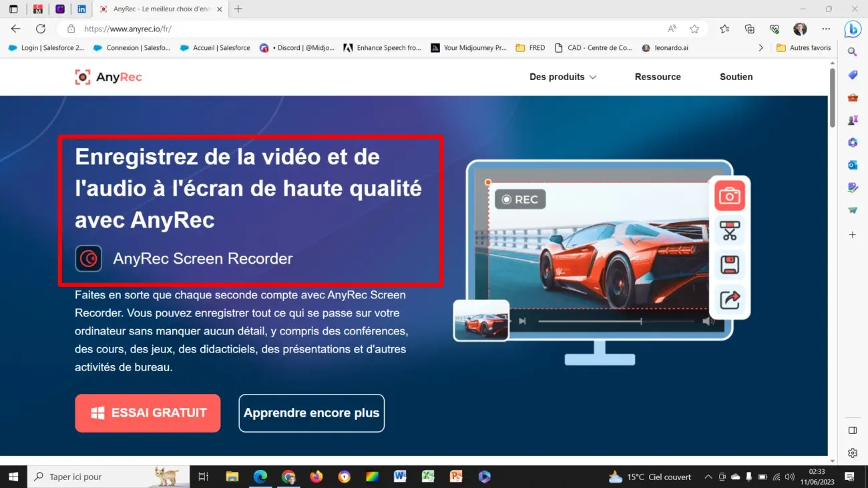Image resolution: width=868 pixels, height=488 pixels.
Task: Open Word from taskbar
Action: point(400,477)
